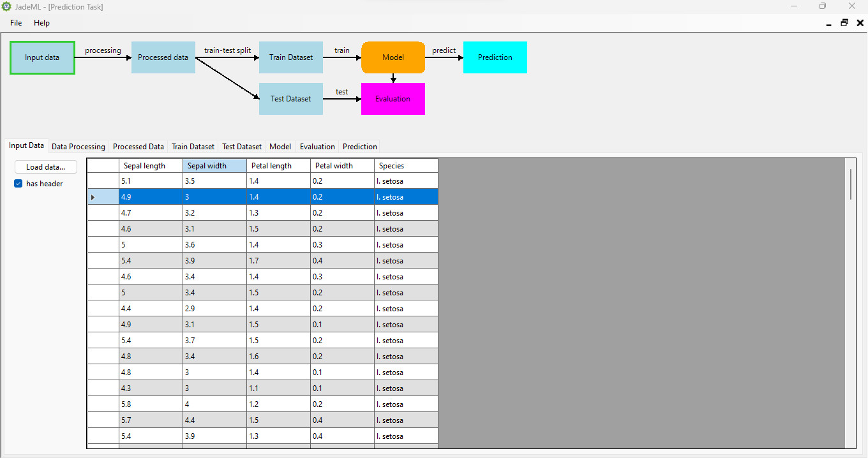Minimize the JadeML application window
The height and width of the screenshot is (458, 868).
[794, 6]
